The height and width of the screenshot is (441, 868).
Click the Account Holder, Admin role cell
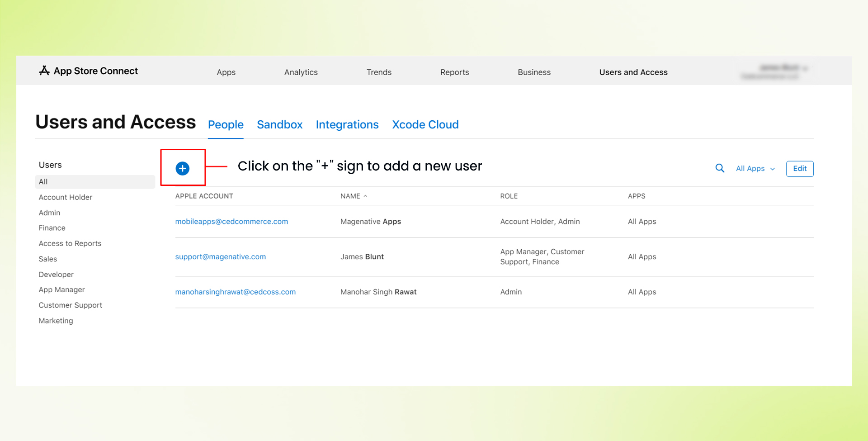click(540, 222)
